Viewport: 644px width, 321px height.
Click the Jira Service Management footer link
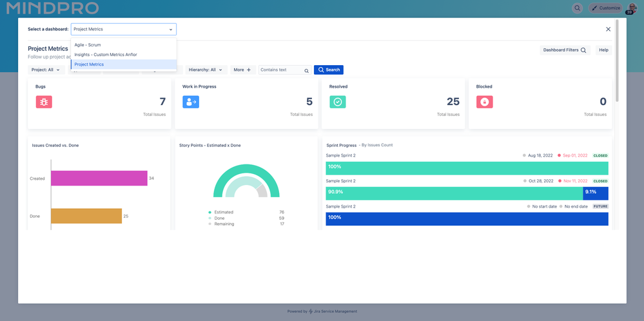tap(335, 311)
